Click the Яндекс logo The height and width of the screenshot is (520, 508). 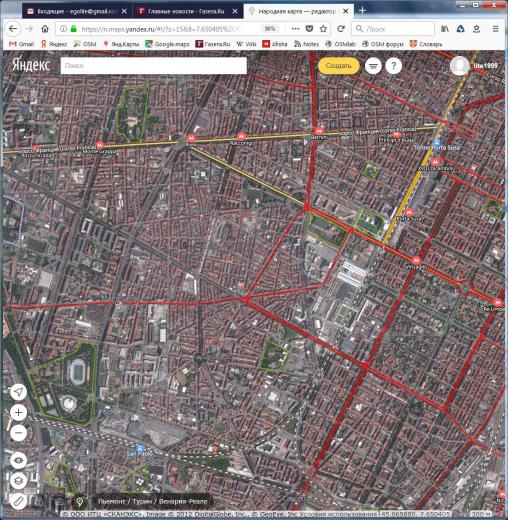pyautogui.click(x=31, y=65)
